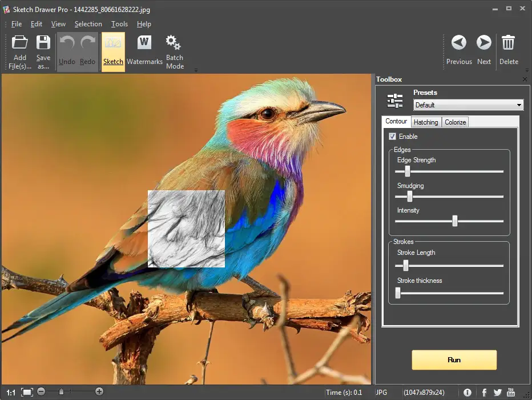
Task: Click the zoom in plus icon
Action: pyautogui.click(x=99, y=391)
